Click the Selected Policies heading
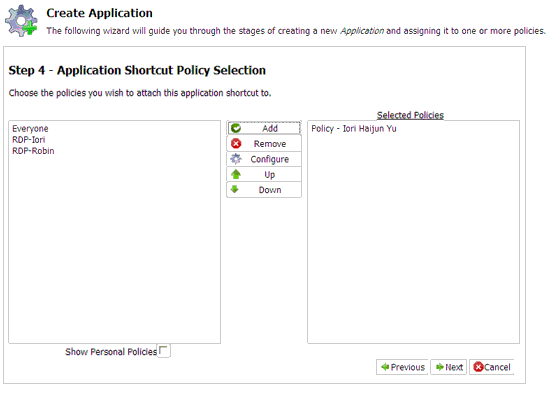550x393 pixels. [x=410, y=115]
